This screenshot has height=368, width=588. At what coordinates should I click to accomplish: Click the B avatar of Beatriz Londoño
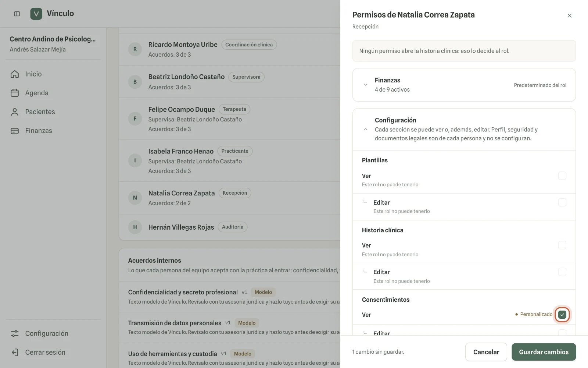point(135,82)
